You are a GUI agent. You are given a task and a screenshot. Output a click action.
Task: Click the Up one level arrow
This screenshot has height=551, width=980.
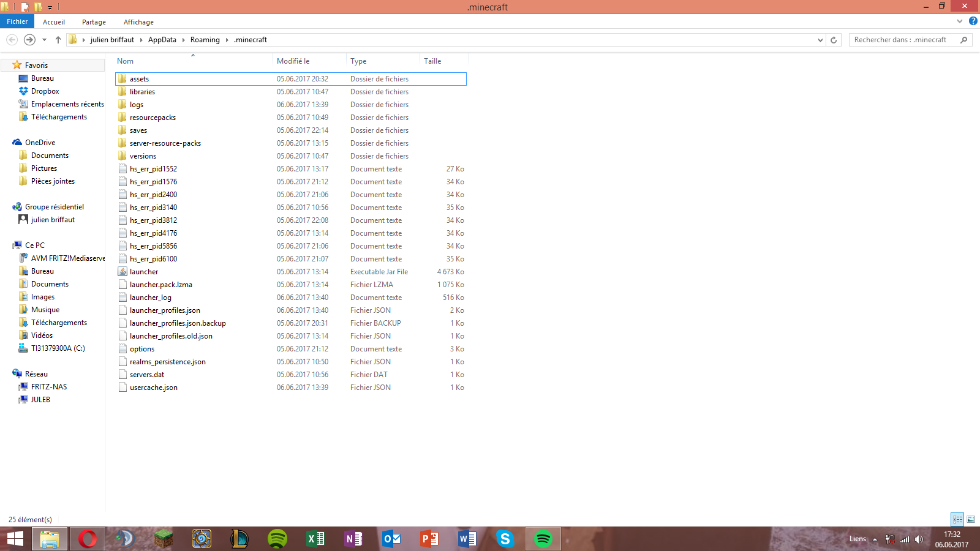point(58,40)
